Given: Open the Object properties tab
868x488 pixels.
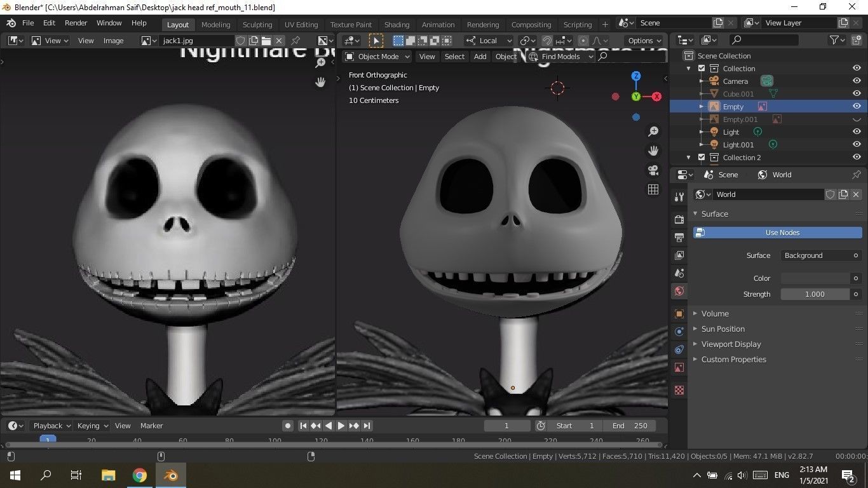Looking at the screenshot, I should (679, 314).
